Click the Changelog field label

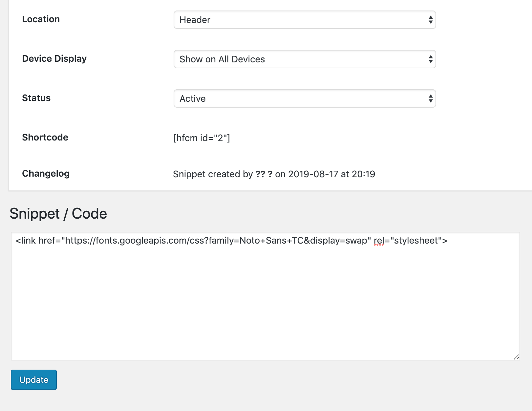(x=46, y=173)
